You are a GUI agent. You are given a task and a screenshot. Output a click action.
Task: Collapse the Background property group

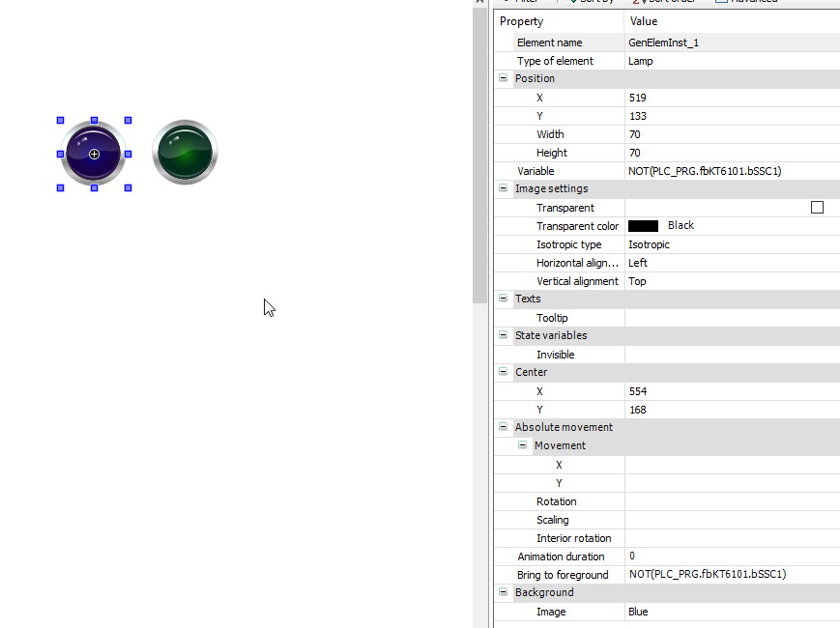click(x=504, y=592)
